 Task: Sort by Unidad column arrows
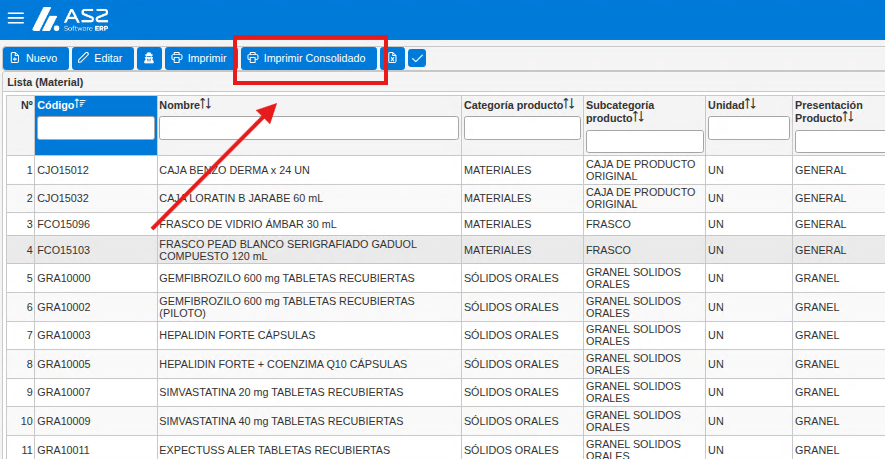(750, 104)
